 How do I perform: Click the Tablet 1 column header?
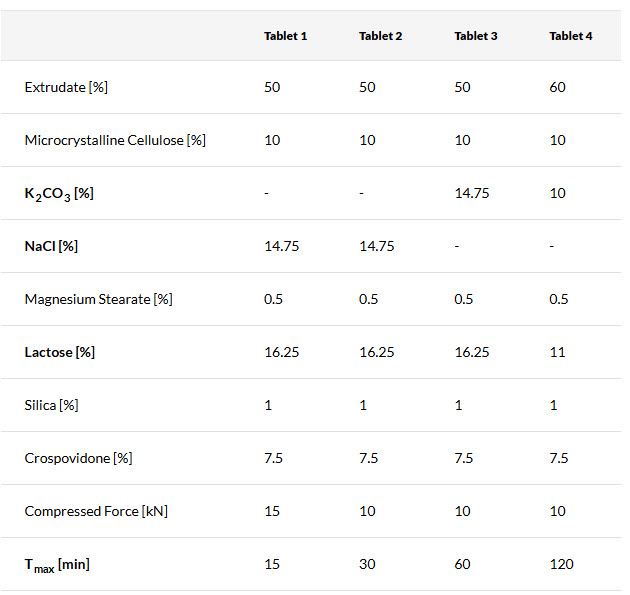click(285, 36)
